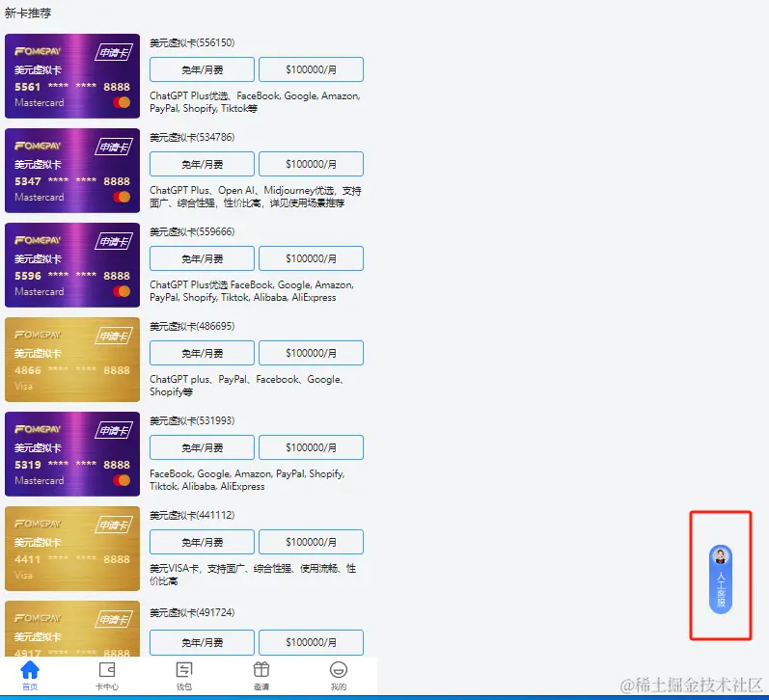Viewport: 769px width, 700px height.
Task: Click 免年/月费 tag for card 531993
Action: pyautogui.click(x=202, y=447)
